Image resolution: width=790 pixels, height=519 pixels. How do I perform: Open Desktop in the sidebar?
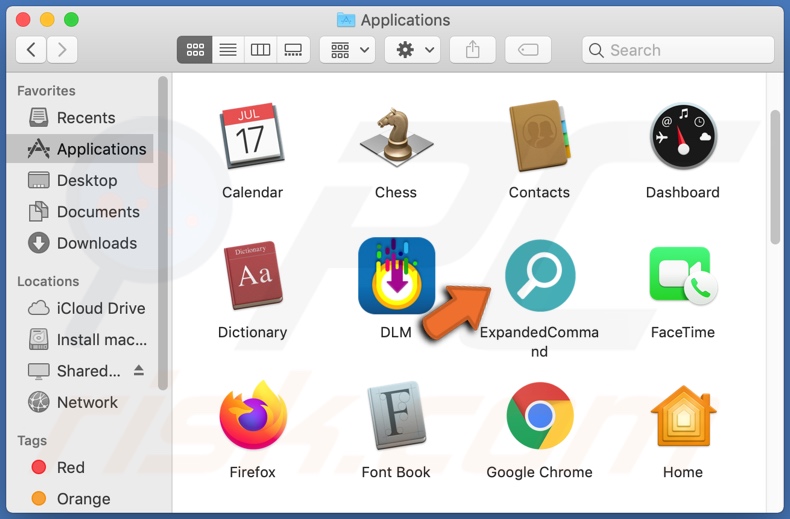(81, 180)
